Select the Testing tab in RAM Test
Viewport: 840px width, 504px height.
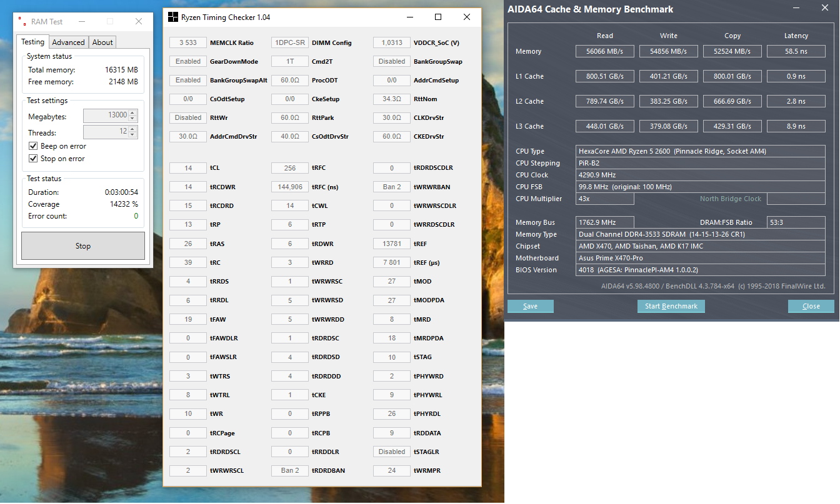tap(32, 42)
